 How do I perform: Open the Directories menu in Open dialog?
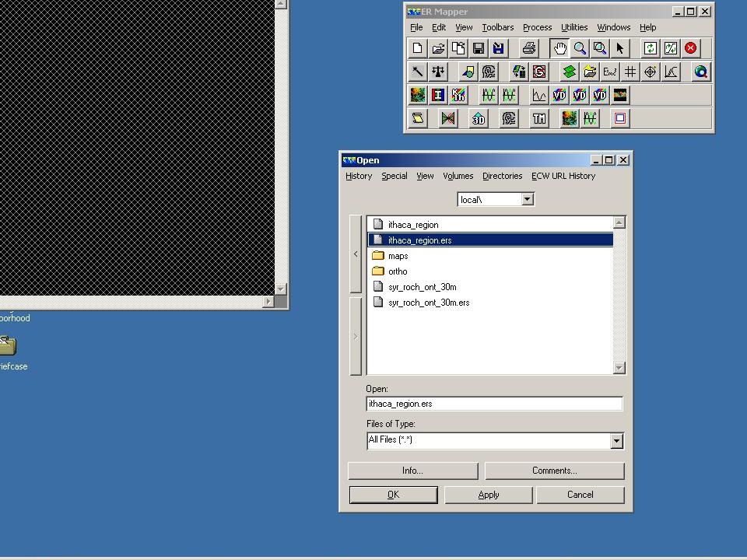click(502, 176)
